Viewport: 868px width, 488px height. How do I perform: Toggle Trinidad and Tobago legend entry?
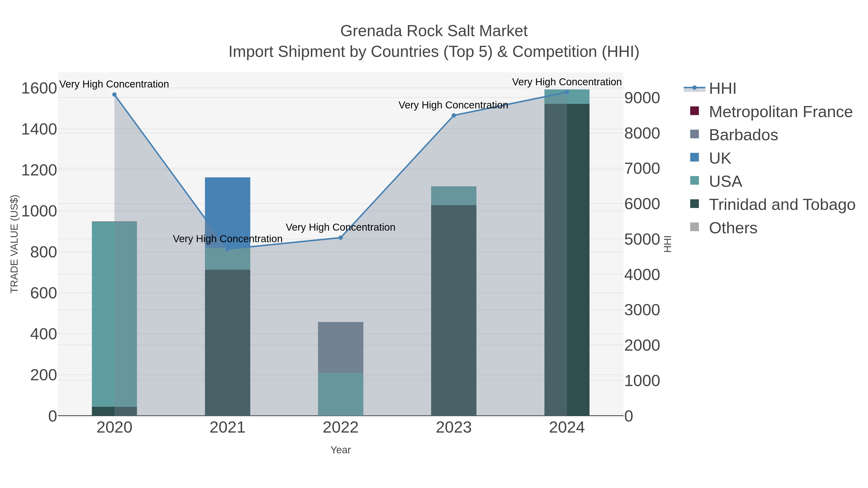point(773,204)
